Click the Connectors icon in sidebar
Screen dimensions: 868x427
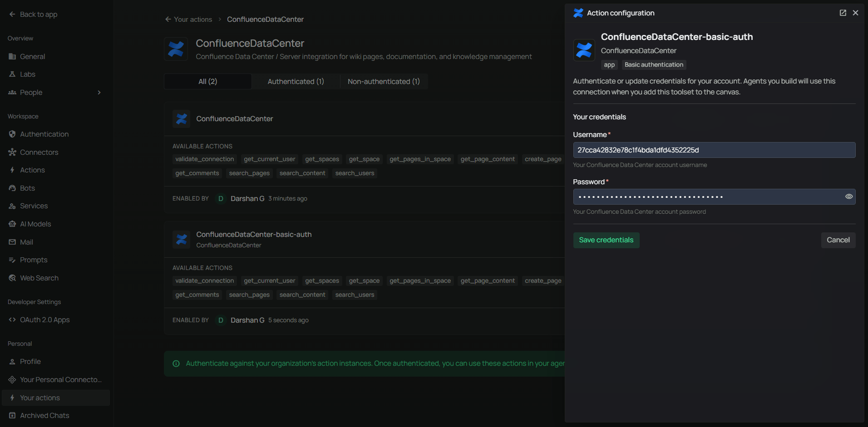[12, 152]
